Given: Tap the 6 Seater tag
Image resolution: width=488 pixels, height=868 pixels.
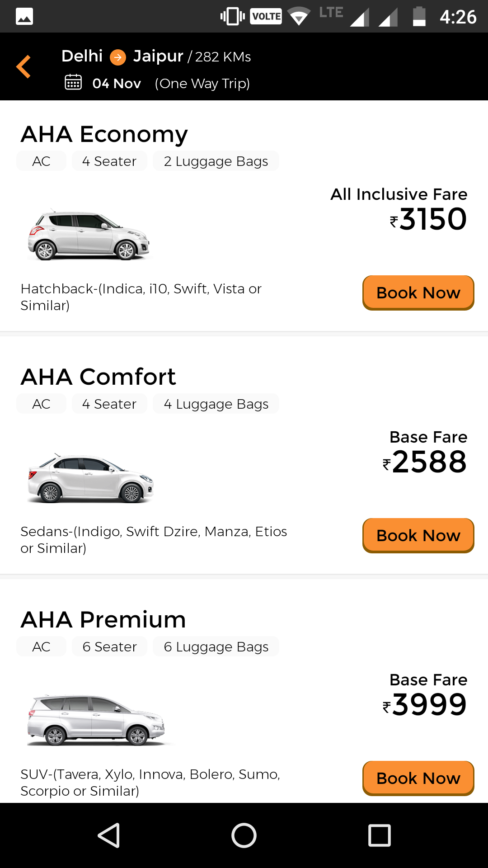Looking at the screenshot, I should pos(109,647).
